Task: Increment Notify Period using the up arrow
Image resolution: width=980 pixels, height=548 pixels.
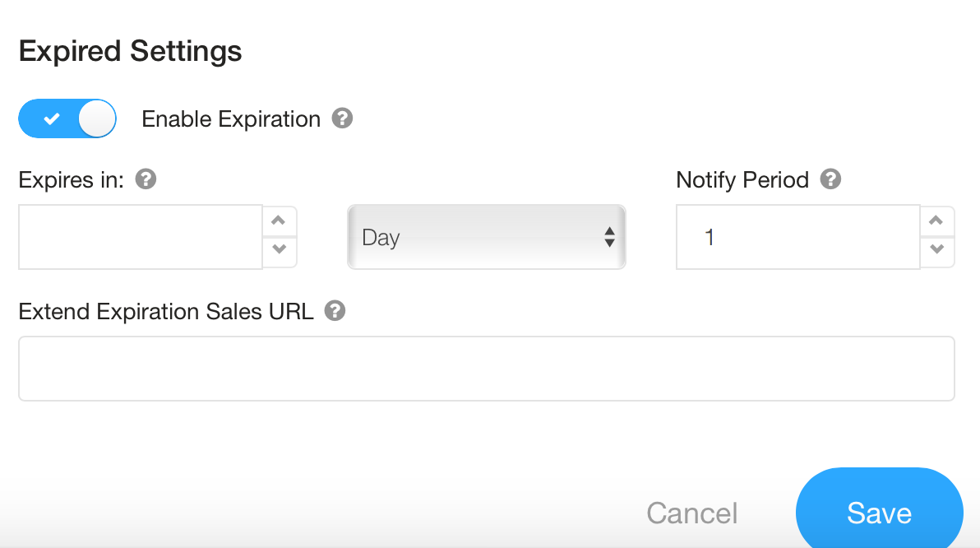Action: (937, 221)
